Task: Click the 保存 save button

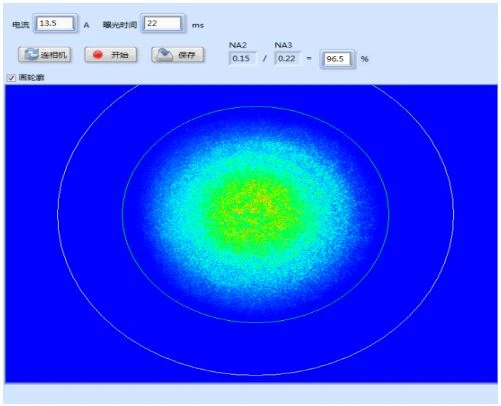Action: tap(177, 55)
